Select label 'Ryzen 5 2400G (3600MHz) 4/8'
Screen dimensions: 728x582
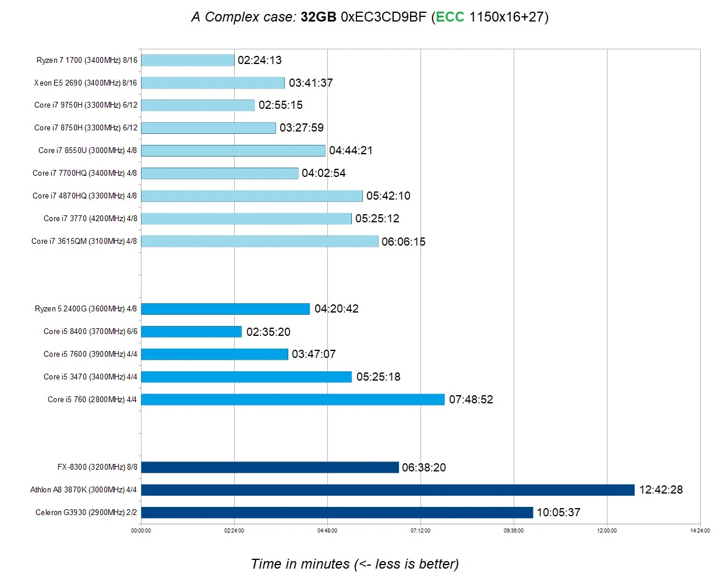pyautogui.click(x=86, y=309)
